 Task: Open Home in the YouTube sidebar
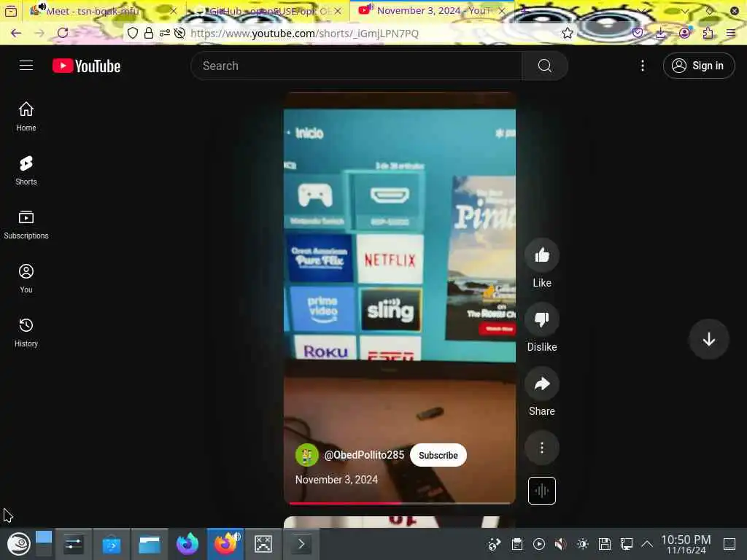pos(26,117)
